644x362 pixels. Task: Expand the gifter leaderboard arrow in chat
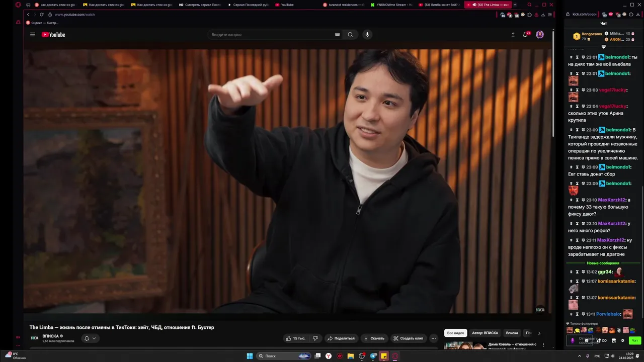[604, 46]
